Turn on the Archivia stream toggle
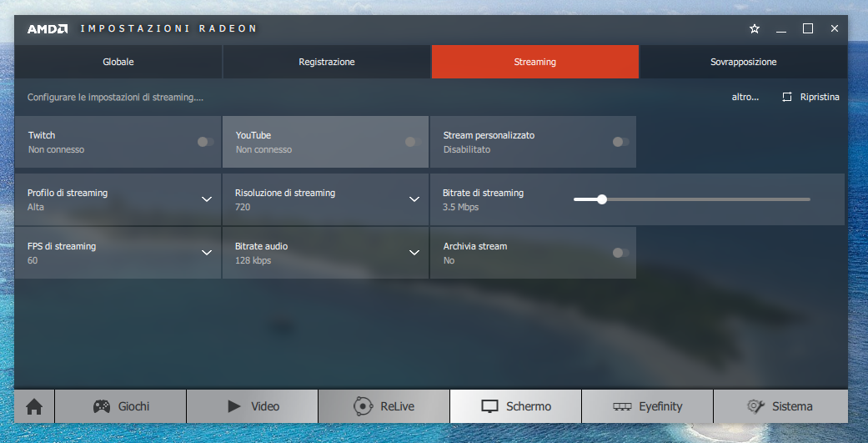This screenshot has height=443, width=868. tap(620, 253)
